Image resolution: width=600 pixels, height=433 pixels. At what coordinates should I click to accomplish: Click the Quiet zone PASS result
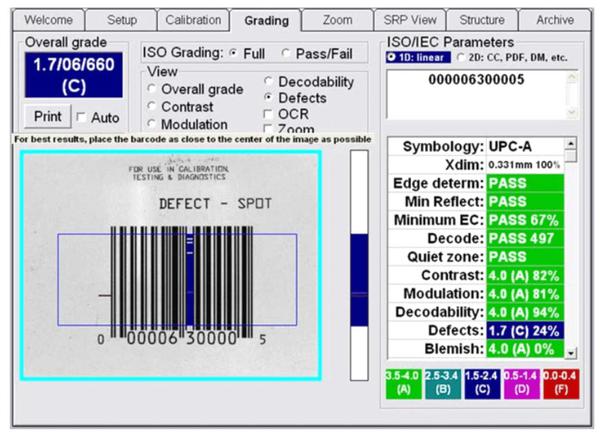(x=525, y=257)
